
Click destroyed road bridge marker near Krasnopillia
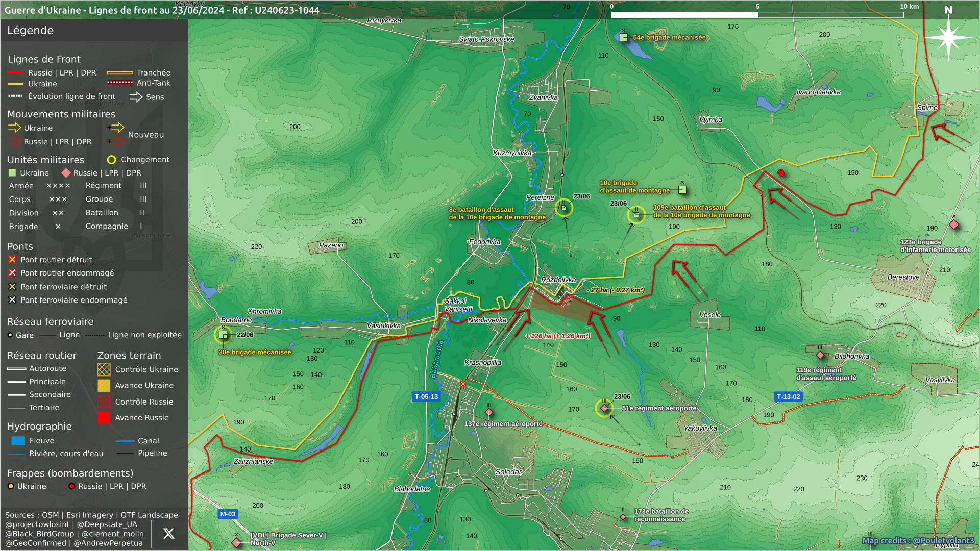(x=463, y=384)
